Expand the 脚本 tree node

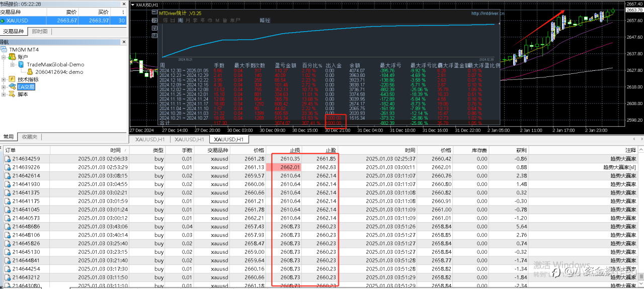pos(5,94)
